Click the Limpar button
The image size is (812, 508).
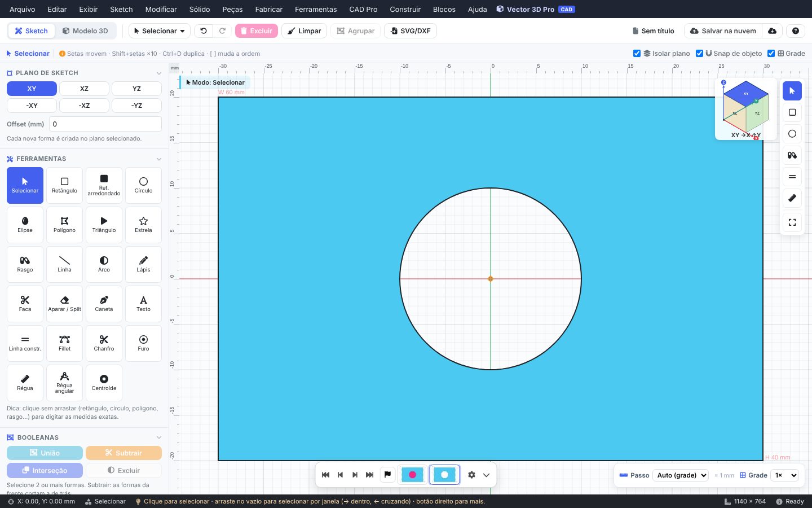[304, 31]
